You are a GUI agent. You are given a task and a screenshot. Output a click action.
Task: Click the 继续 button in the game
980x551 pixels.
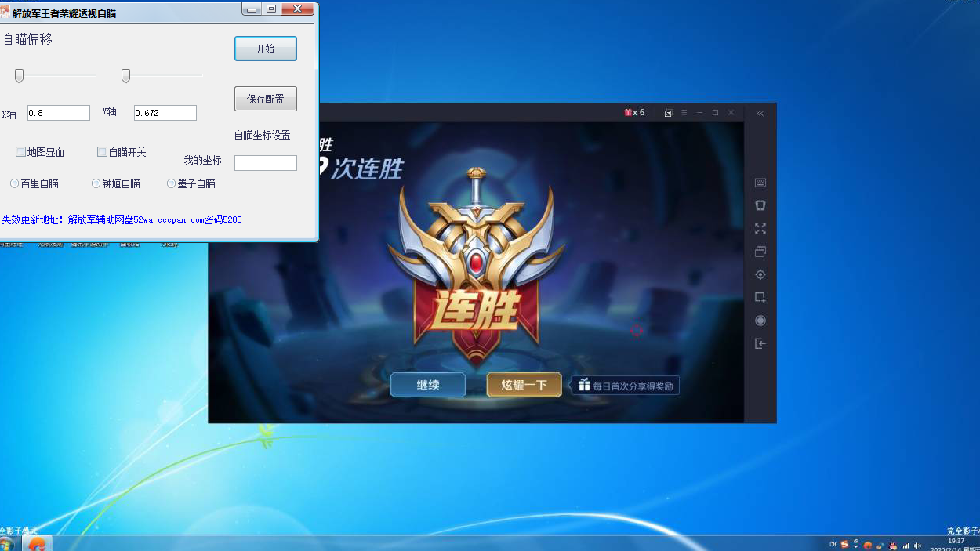coord(428,385)
